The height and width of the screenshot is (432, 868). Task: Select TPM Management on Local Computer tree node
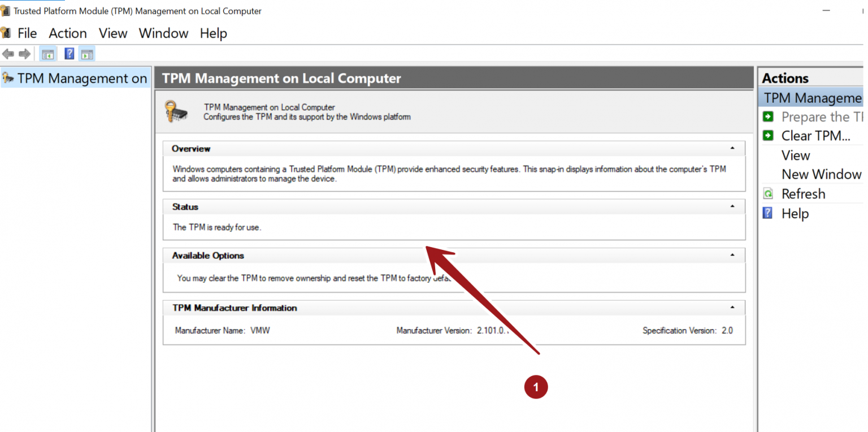click(x=82, y=79)
